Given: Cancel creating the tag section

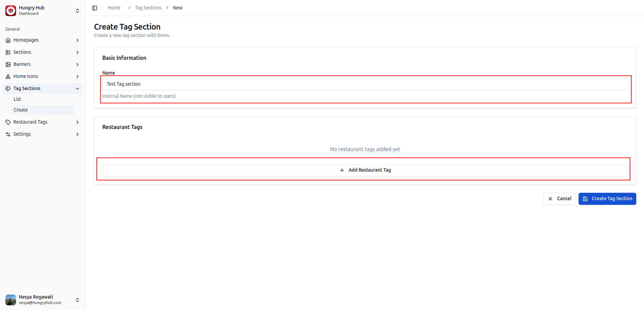Looking at the screenshot, I should point(559,198).
